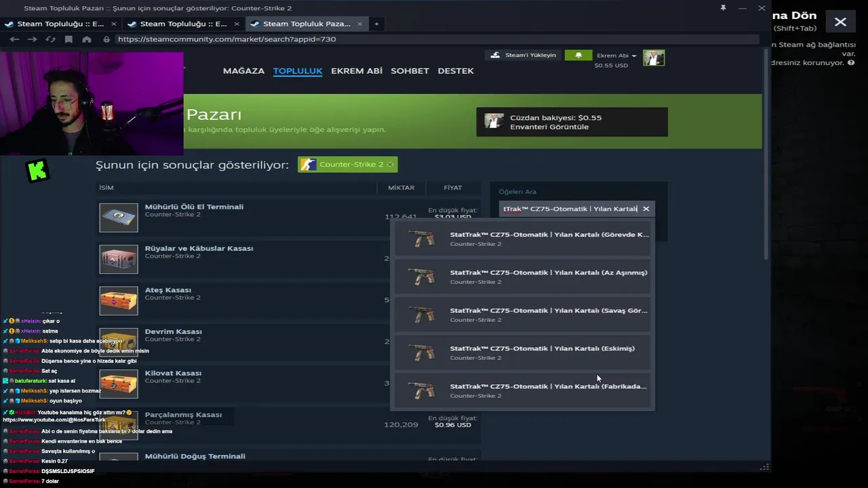Click the Counter-Strike 2 filter tag
Image resolution: width=868 pixels, height=488 pixels.
[347, 165]
